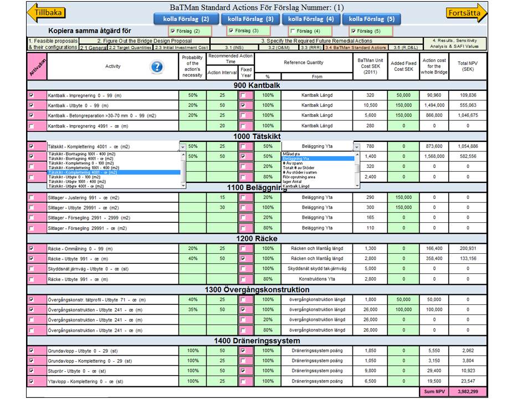
Task: Select Skyddsnät skydd tak-järnväg reference cell
Action: 317,268
